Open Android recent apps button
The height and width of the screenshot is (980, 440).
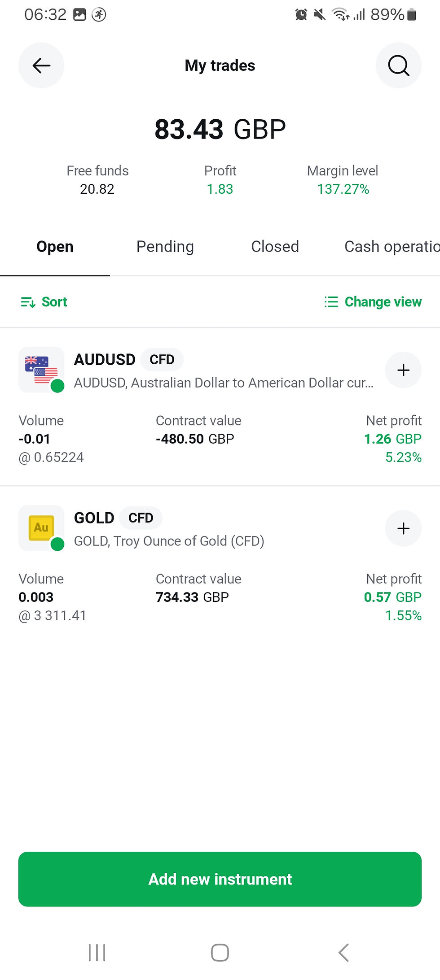(97, 953)
